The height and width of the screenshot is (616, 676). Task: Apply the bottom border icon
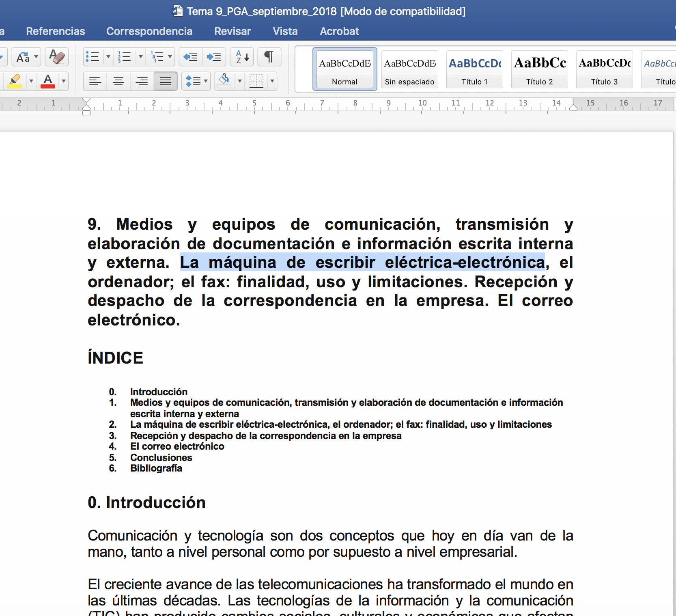tap(256, 81)
